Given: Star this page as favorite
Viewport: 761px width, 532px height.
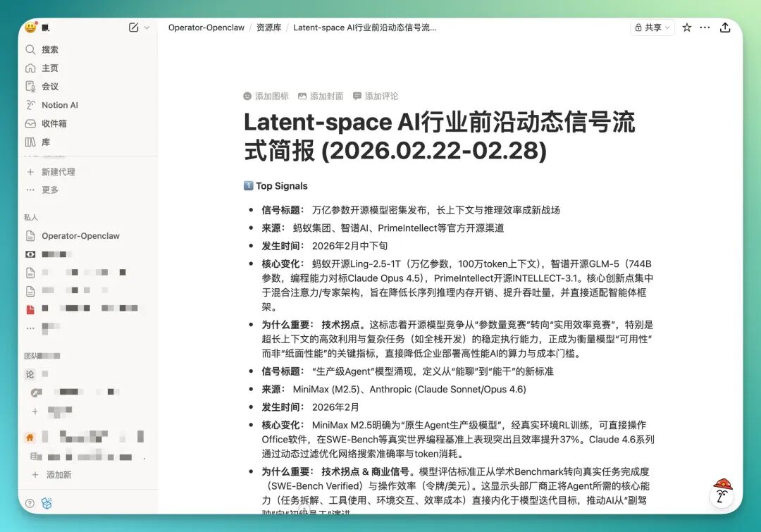Looking at the screenshot, I should coord(687,27).
